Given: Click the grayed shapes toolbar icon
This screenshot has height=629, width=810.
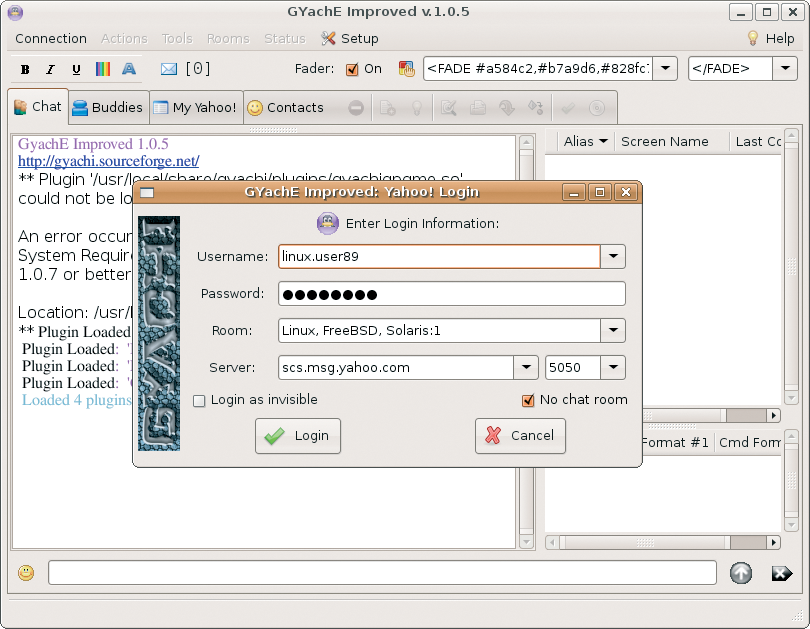Looking at the screenshot, I should [x=536, y=108].
